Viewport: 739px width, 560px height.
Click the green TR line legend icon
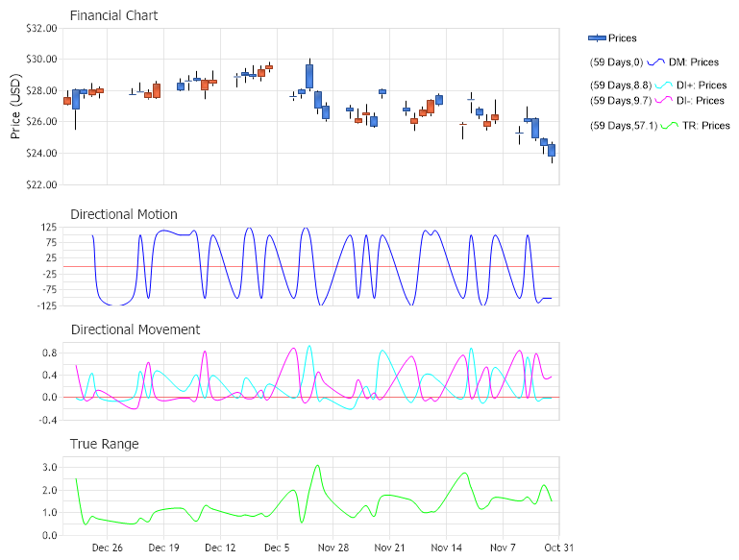coord(670,125)
